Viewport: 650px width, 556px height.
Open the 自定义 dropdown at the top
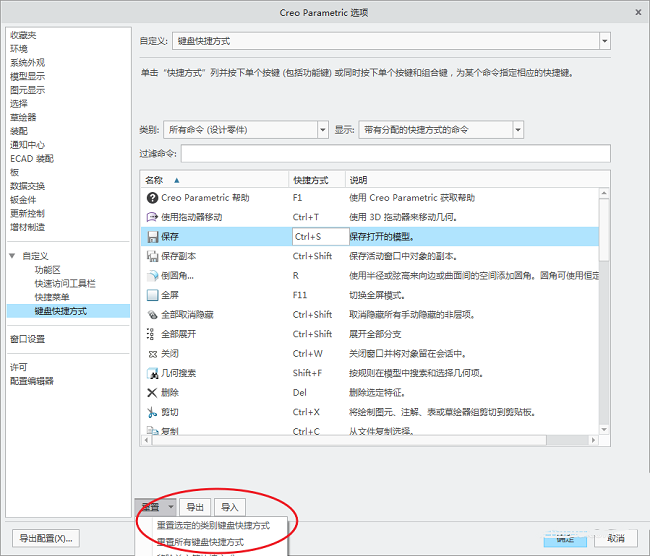point(604,41)
